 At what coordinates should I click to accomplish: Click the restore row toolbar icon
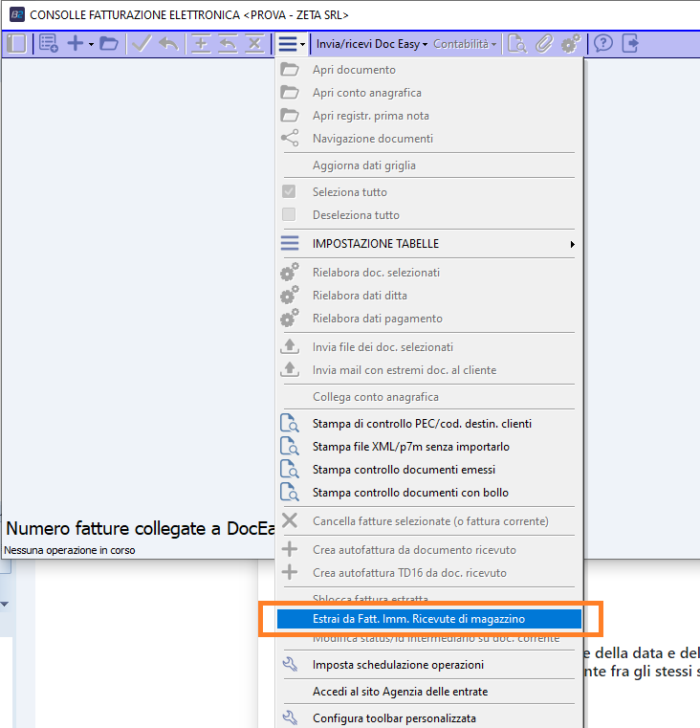pos(228,44)
